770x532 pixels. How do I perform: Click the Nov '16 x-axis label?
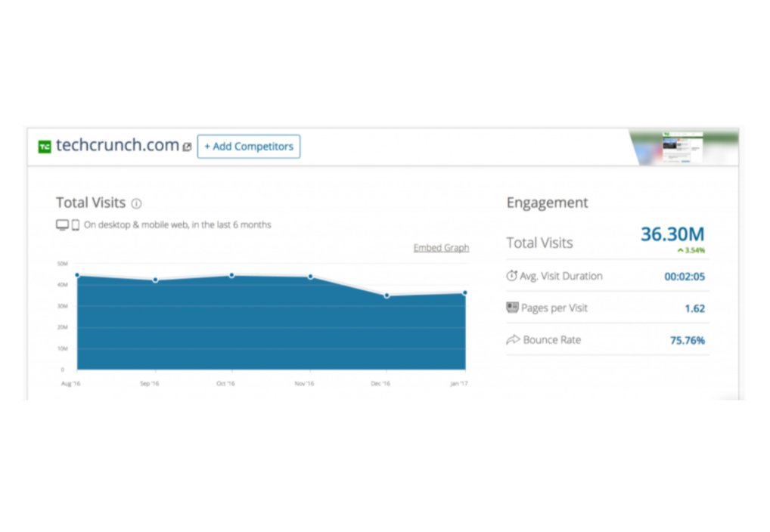(304, 383)
